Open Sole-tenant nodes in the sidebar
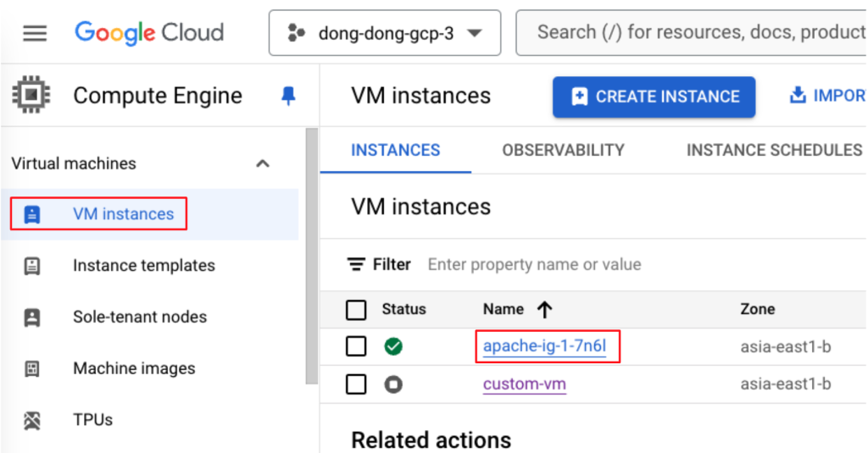The height and width of the screenshot is (453, 868). [x=140, y=317]
